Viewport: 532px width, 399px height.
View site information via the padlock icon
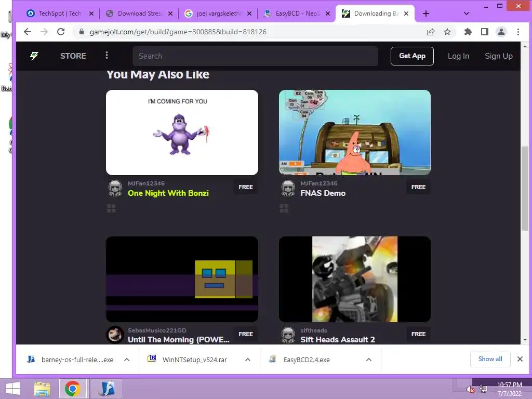pyautogui.click(x=82, y=32)
